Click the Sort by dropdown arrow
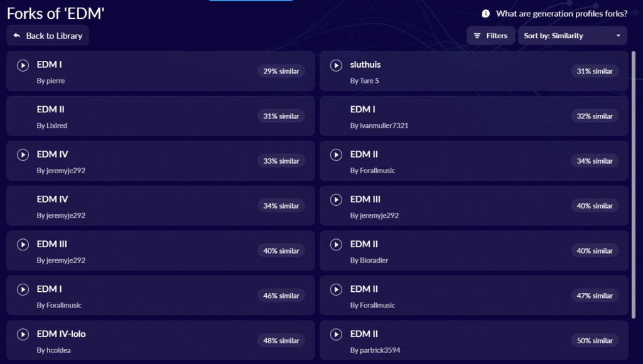The width and height of the screenshot is (643, 364). point(618,36)
